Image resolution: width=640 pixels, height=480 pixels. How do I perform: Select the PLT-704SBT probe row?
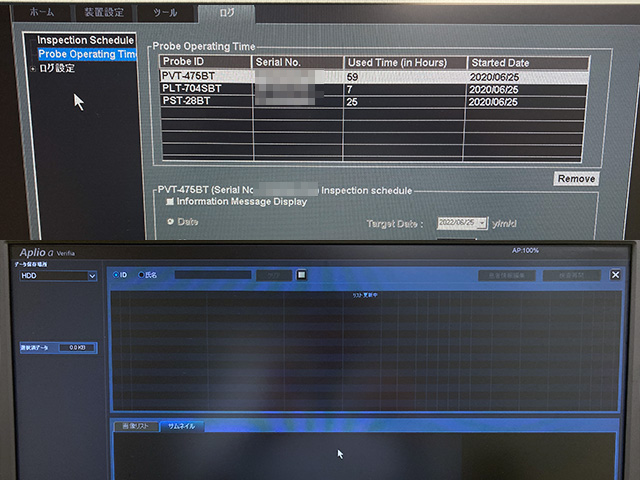(373, 89)
